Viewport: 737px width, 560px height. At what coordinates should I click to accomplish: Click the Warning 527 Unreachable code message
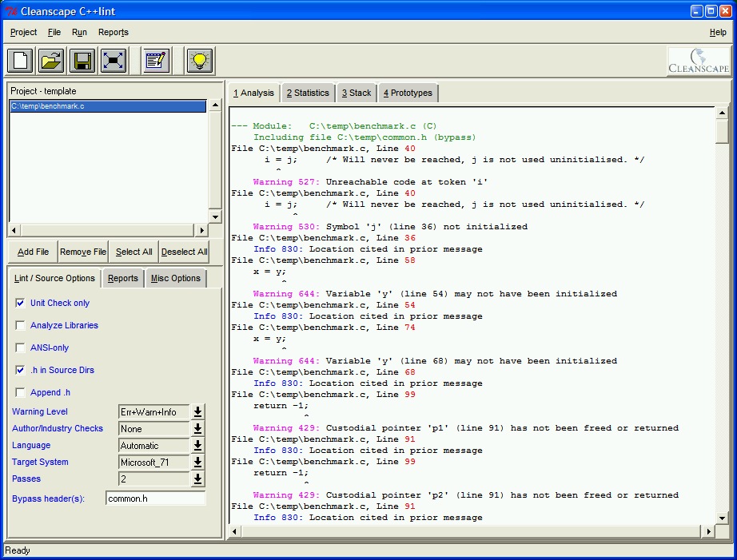370,182
